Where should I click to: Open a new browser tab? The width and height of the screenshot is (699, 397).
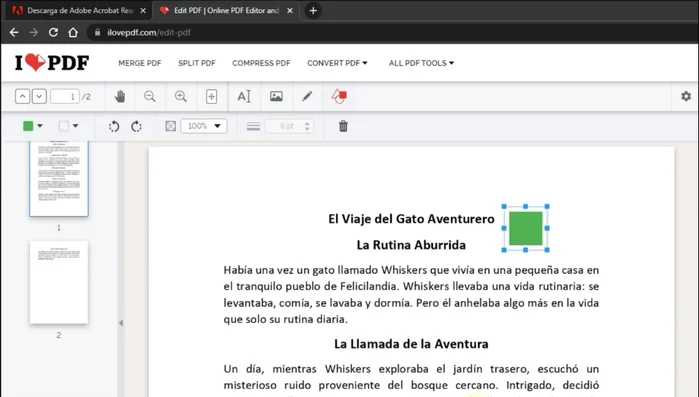point(313,11)
